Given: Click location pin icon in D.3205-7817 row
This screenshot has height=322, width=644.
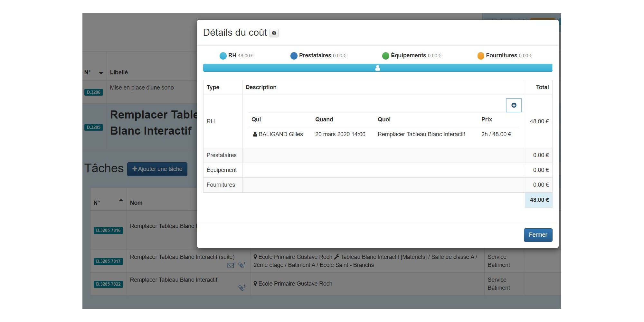Looking at the screenshot, I should [x=255, y=257].
